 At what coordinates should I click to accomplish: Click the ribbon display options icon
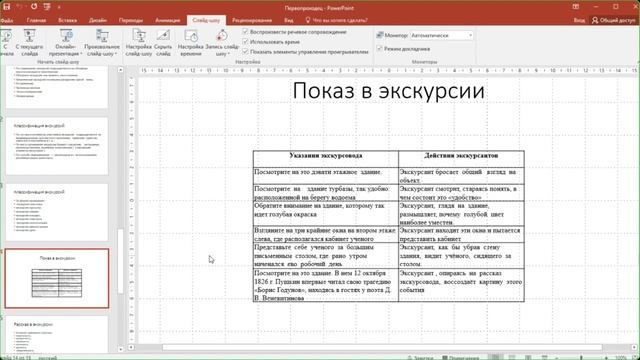pyautogui.click(x=576, y=7)
